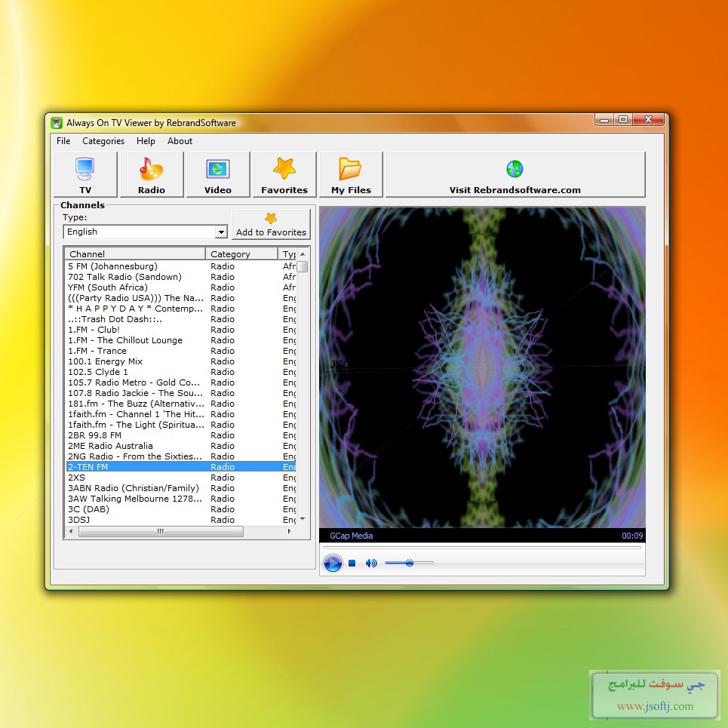Minimize the Always On TV Viewer window

(604, 120)
